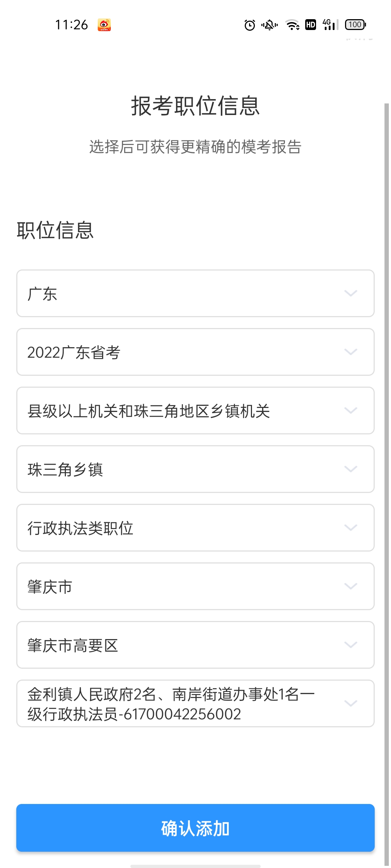The height and width of the screenshot is (868, 391).
Task: Tap the 4G signal strength icon
Action: [330, 25]
